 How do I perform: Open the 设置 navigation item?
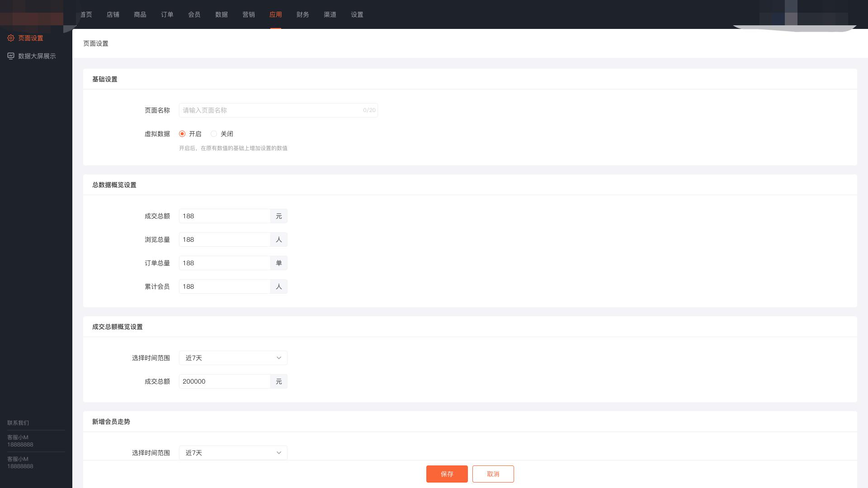[357, 14]
